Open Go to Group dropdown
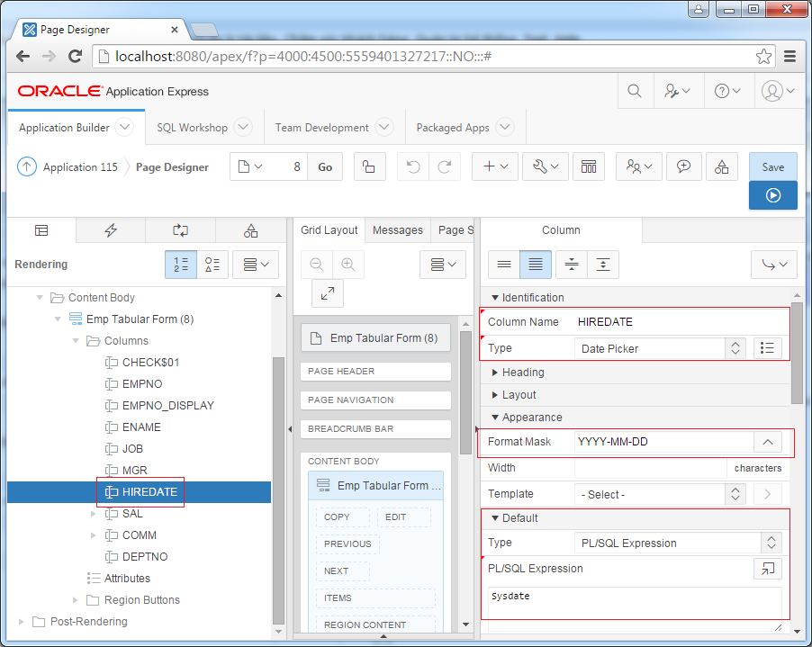This screenshot has width=812, height=647. (774, 265)
